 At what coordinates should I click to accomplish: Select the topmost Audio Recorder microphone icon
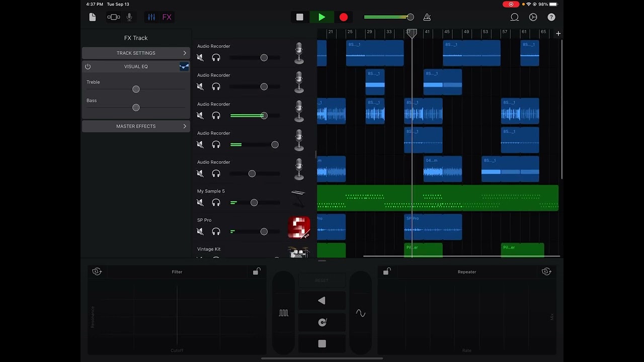[x=299, y=53]
